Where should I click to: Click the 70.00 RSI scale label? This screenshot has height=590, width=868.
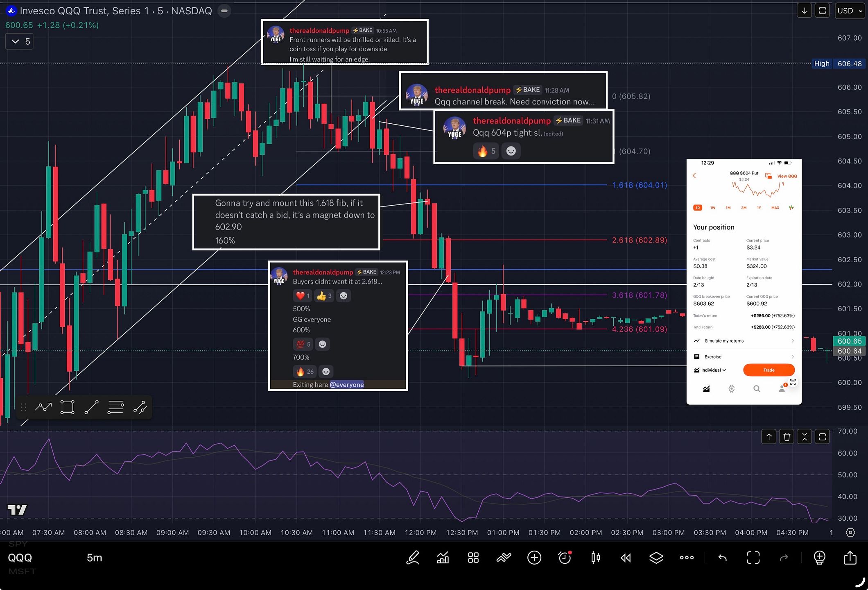(x=848, y=431)
